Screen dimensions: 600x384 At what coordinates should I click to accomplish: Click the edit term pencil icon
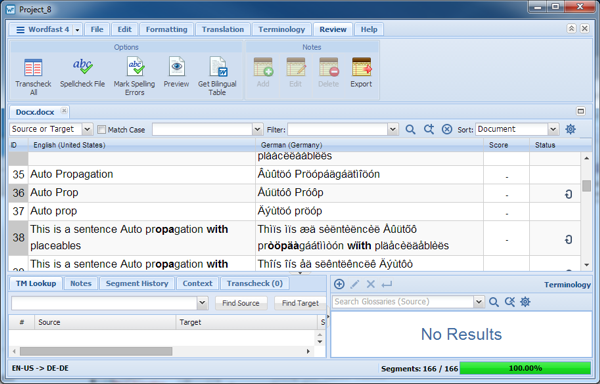(355, 284)
